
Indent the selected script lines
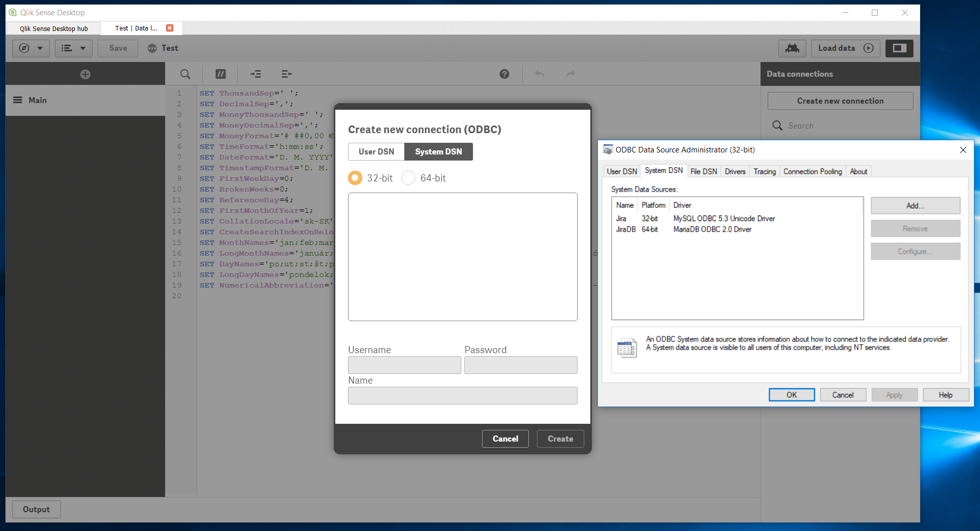256,74
